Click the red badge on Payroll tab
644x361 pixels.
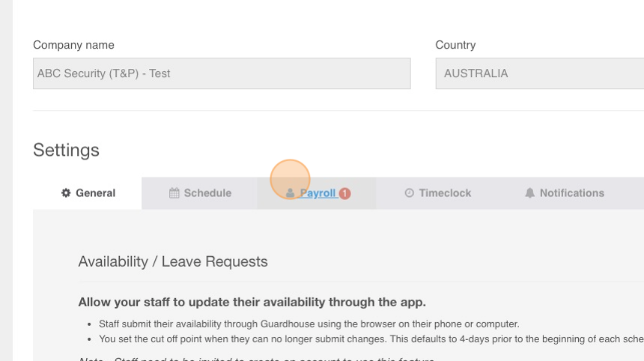point(344,193)
